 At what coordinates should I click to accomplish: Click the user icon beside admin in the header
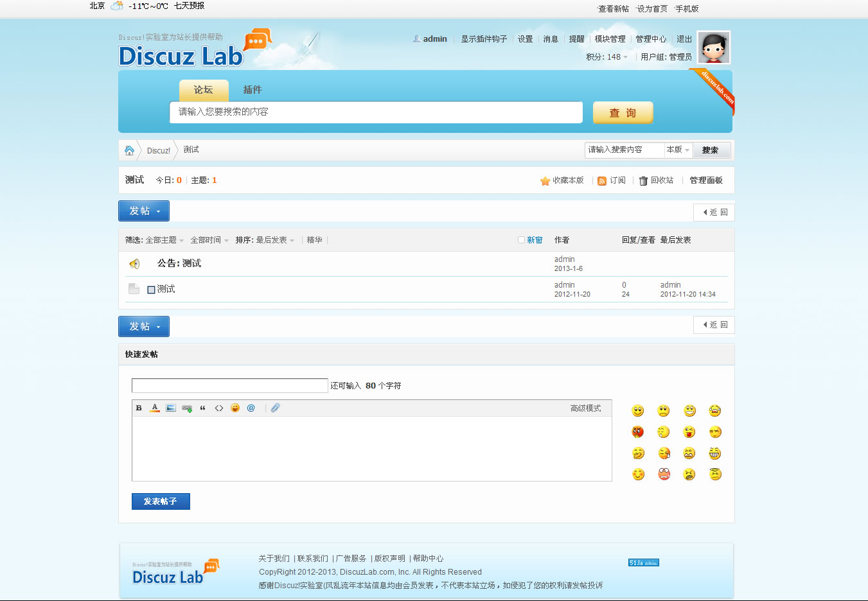[417, 39]
